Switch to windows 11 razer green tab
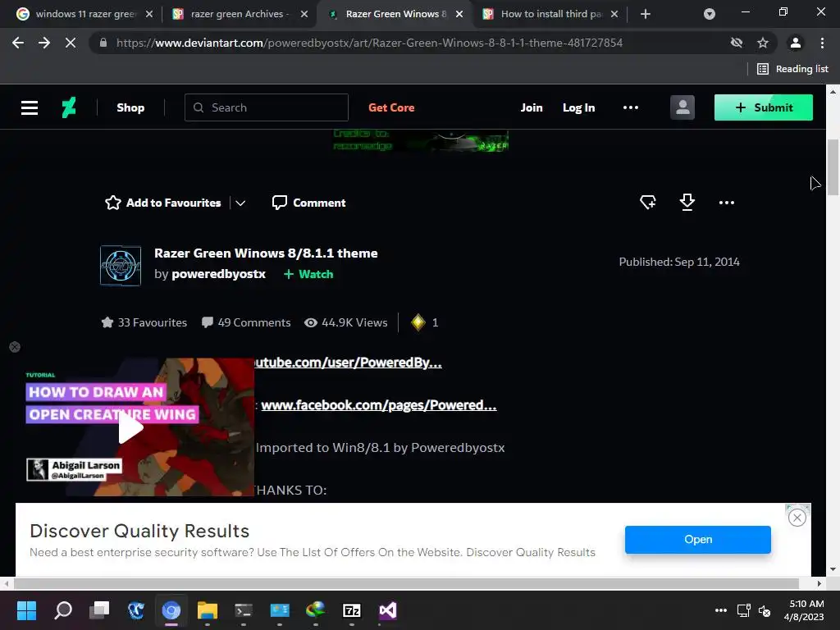Image resolution: width=840 pixels, height=630 pixels. click(x=85, y=14)
